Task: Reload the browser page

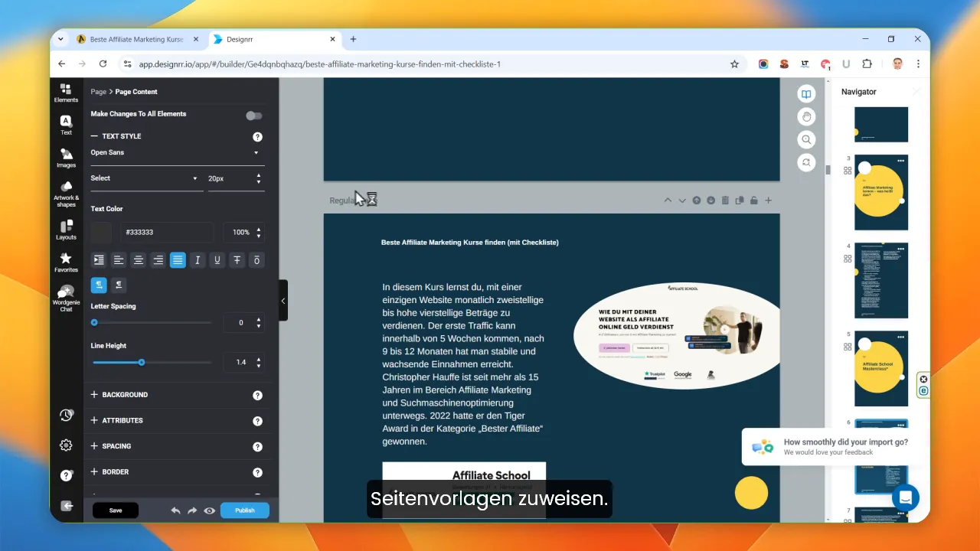Action: pos(103,64)
